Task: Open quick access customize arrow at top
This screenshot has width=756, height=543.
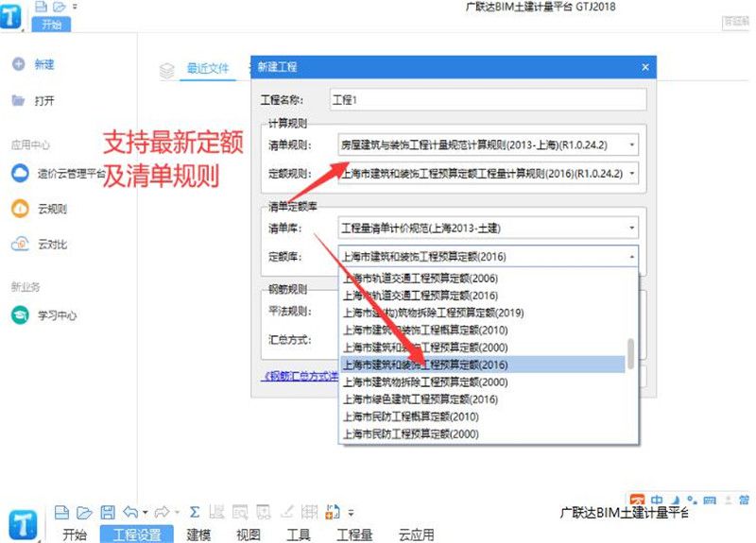Action: pos(75,7)
